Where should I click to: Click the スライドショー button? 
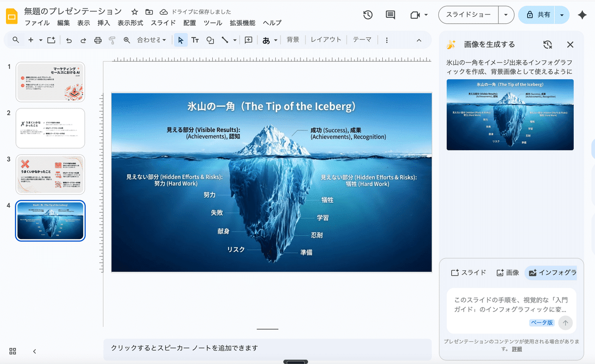point(468,15)
